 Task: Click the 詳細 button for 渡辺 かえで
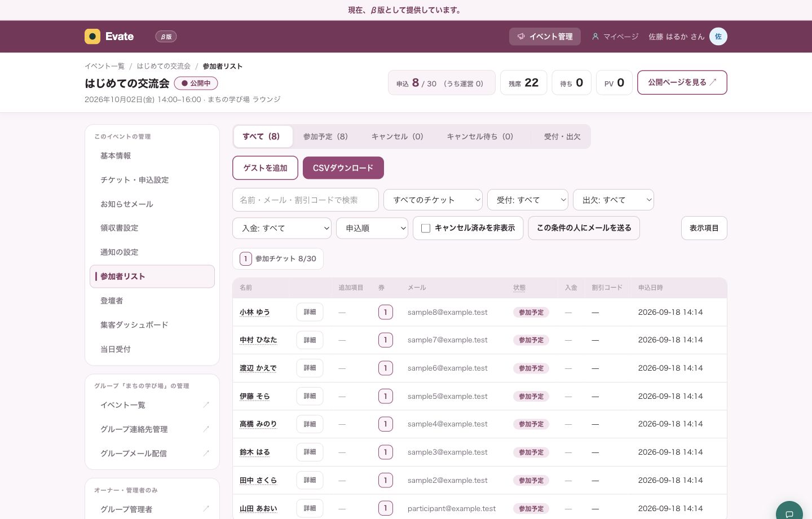[x=310, y=368]
